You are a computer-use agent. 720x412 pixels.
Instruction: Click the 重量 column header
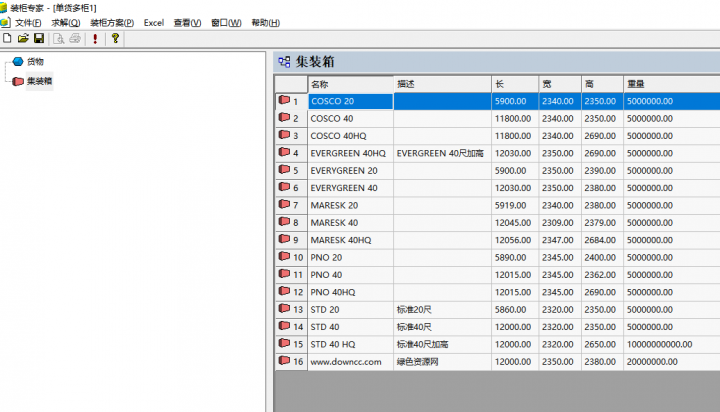670,84
